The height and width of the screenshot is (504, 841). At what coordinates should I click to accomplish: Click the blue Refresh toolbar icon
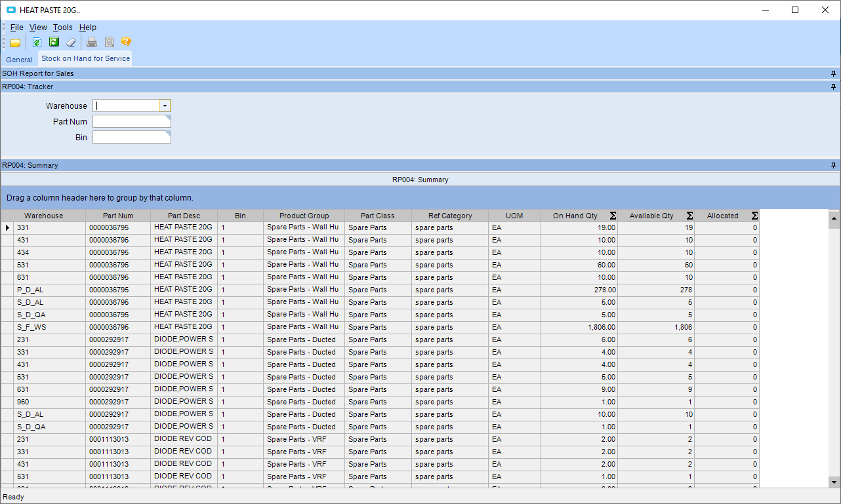click(37, 43)
